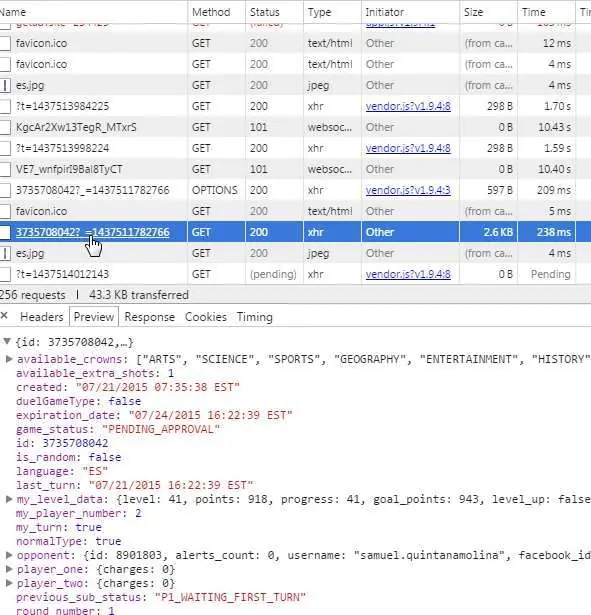Open the Headers tab
591x615 pixels.
pos(42,317)
